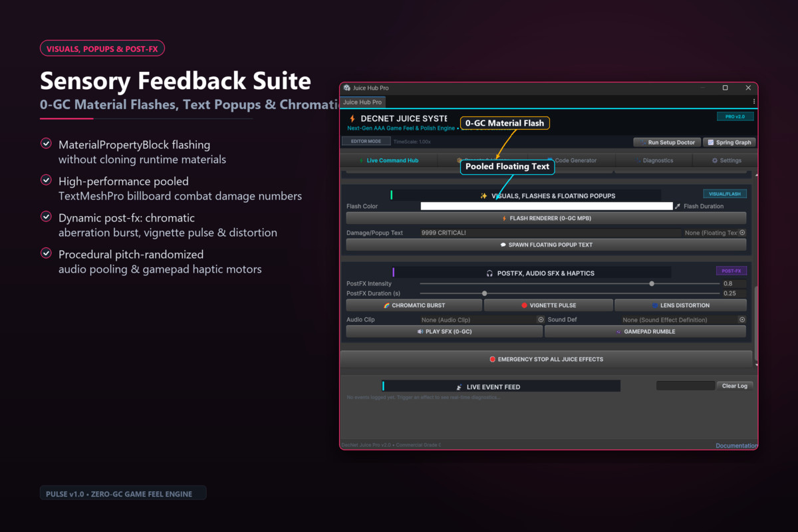
Task: Maximize the Juice Hub Pro window
Action: tap(725, 88)
